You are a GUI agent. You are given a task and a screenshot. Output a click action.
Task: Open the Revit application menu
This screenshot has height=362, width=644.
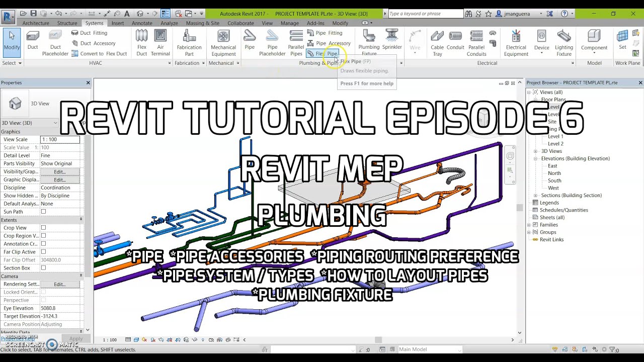pos(8,16)
